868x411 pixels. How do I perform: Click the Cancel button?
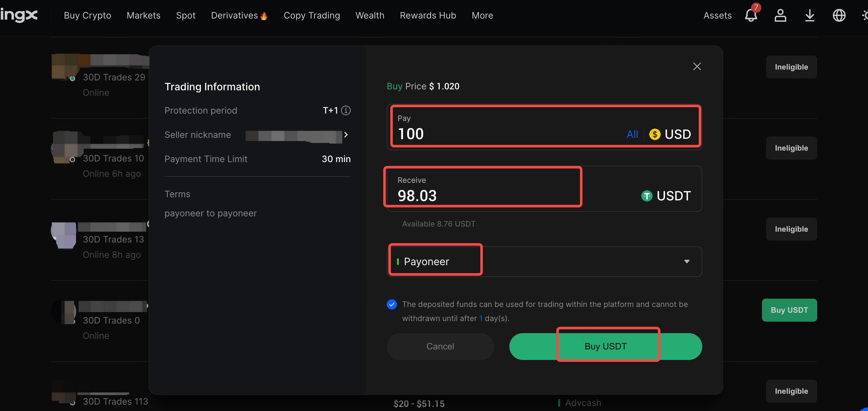pos(440,346)
